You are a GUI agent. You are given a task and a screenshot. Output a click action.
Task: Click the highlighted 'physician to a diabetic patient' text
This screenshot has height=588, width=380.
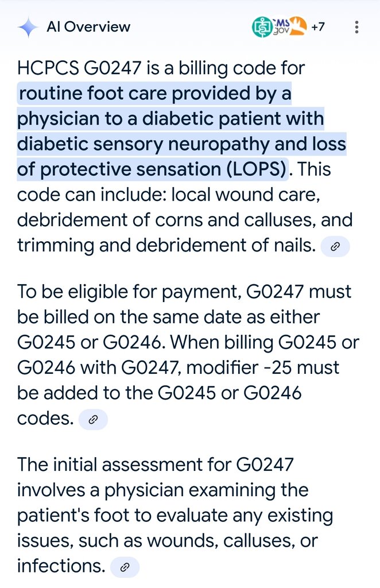pos(170,119)
